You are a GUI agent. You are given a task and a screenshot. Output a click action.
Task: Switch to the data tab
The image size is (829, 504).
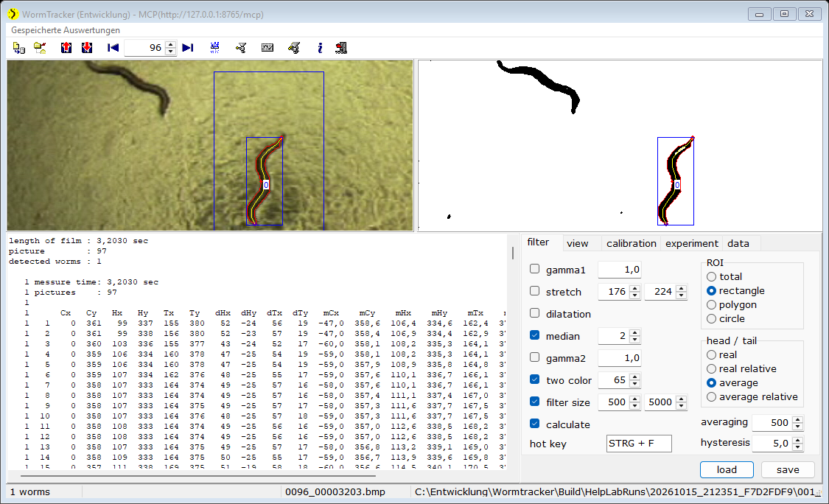coord(738,243)
